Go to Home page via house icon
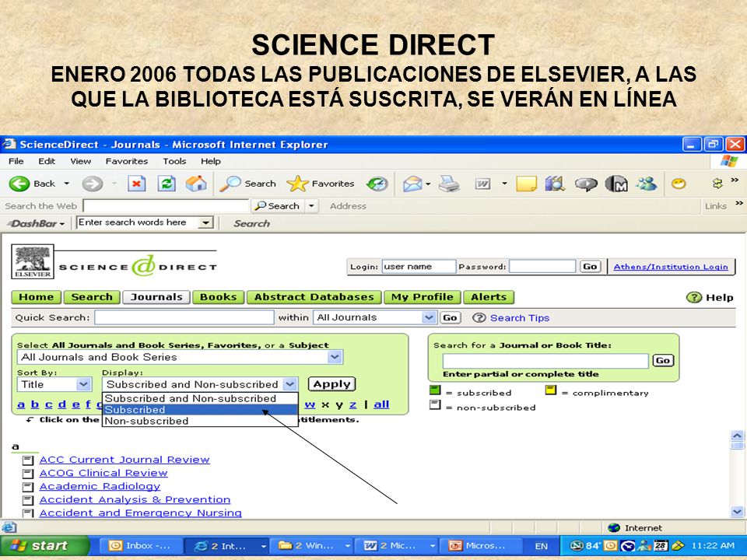The image size is (747, 560). point(196,184)
